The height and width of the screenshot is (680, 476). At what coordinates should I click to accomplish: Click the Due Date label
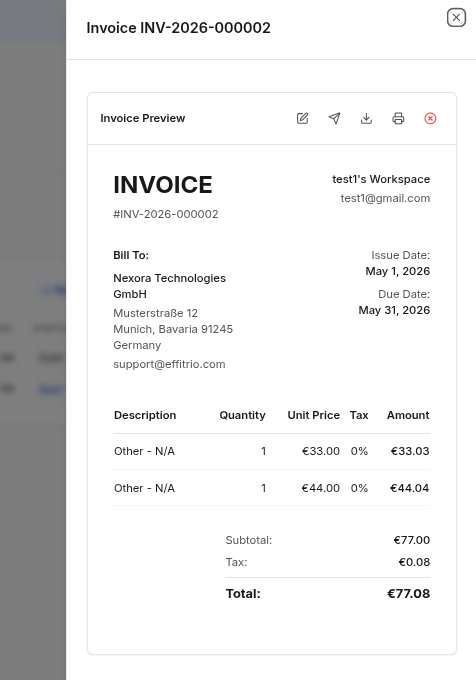point(404,294)
